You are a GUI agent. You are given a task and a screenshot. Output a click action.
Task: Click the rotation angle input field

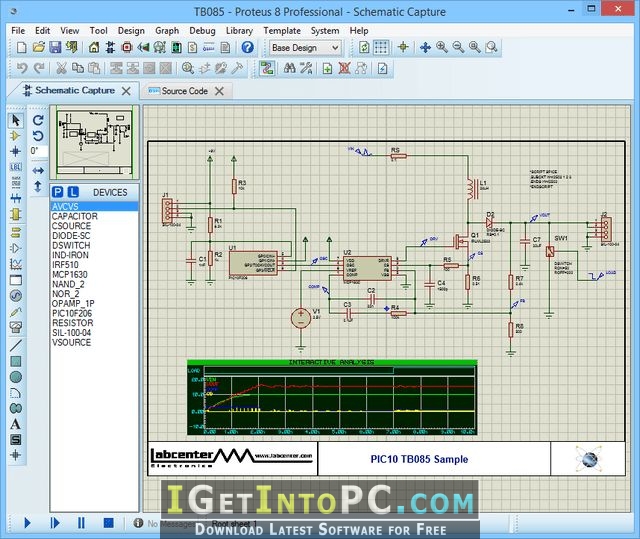(x=38, y=151)
